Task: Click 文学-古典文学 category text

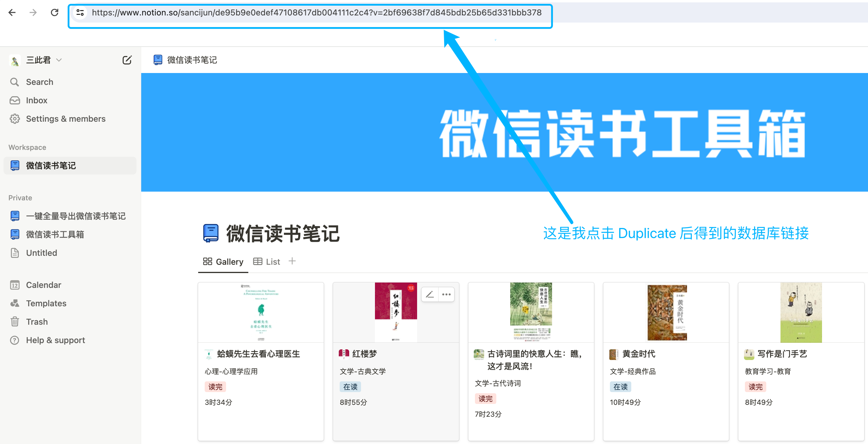Action: pos(363,371)
